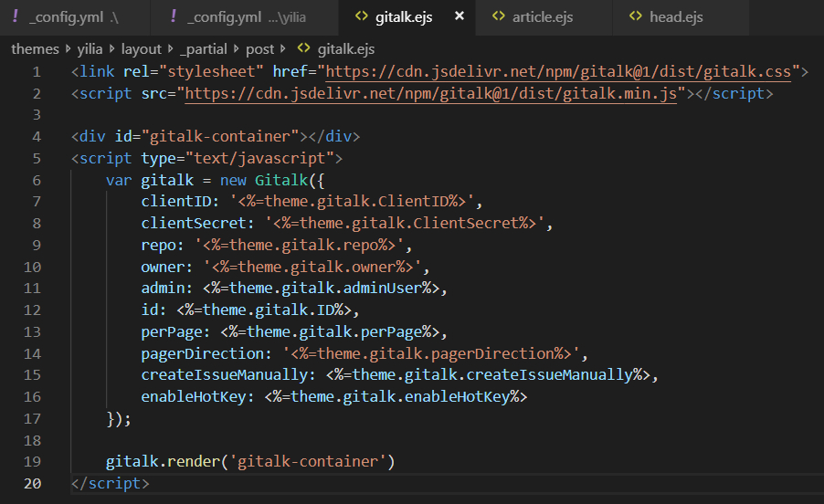Click the yellow exclamation icon on first tab
This screenshot has height=504, width=824.
16,16
